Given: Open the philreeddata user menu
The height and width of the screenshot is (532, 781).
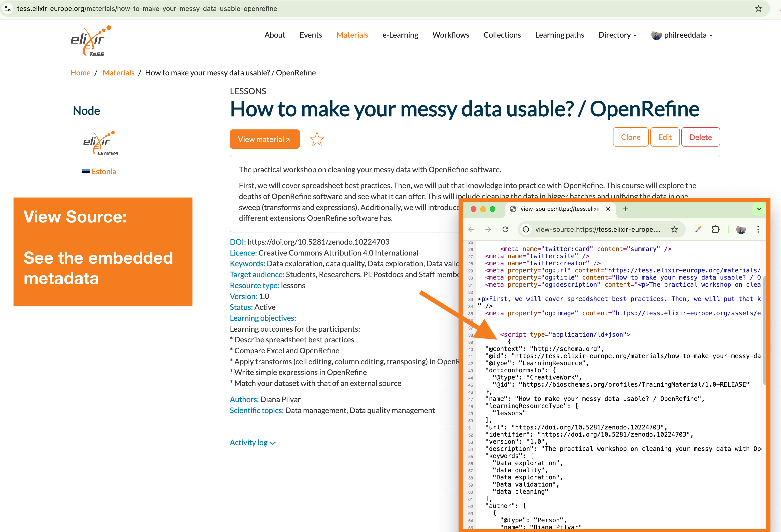Looking at the screenshot, I should (682, 35).
